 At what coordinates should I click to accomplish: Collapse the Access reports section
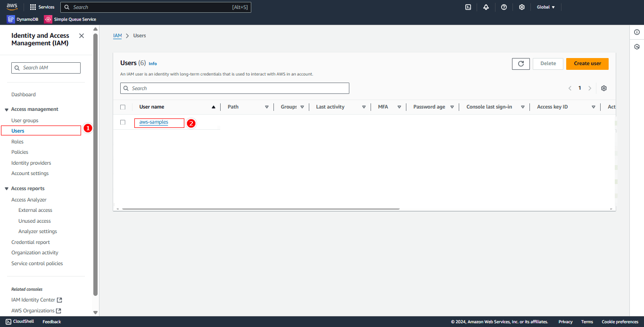(x=7, y=189)
